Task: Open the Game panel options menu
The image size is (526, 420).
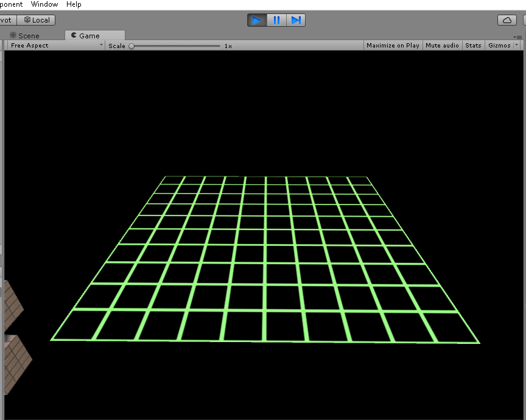Action: point(517,37)
